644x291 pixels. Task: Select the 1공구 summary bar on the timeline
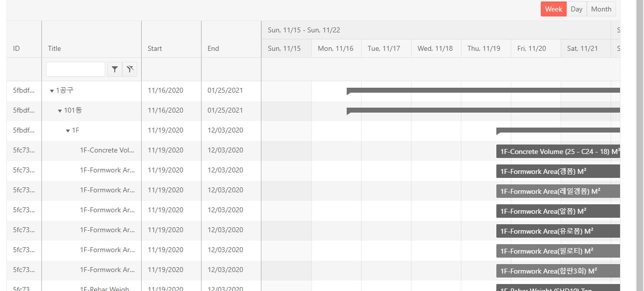click(484, 90)
